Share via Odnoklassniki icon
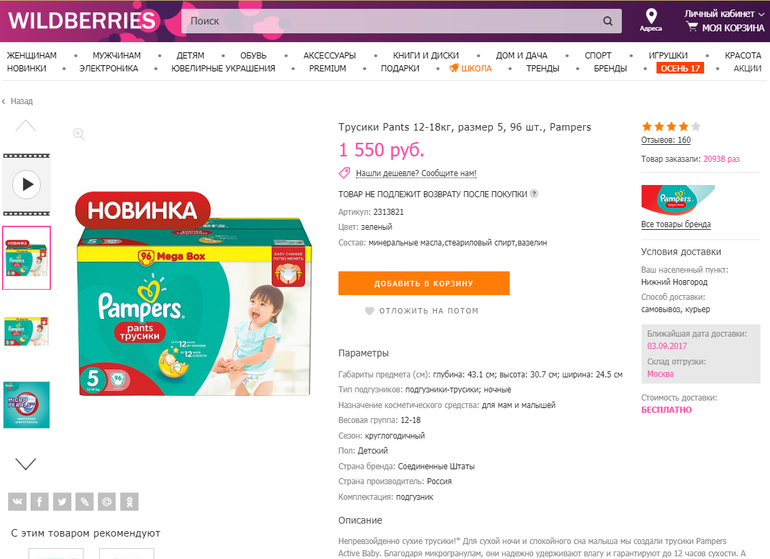 (x=130, y=502)
